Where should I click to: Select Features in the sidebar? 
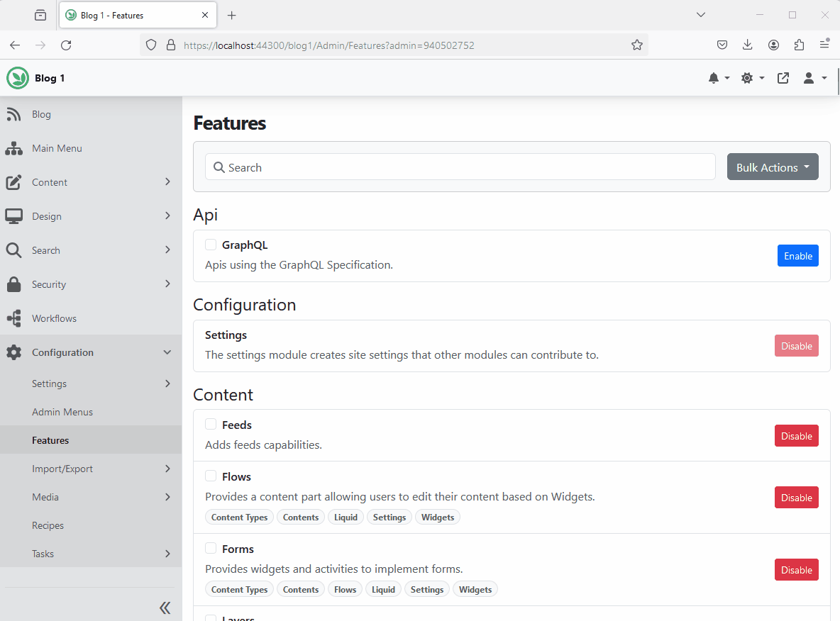click(x=50, y=440)
